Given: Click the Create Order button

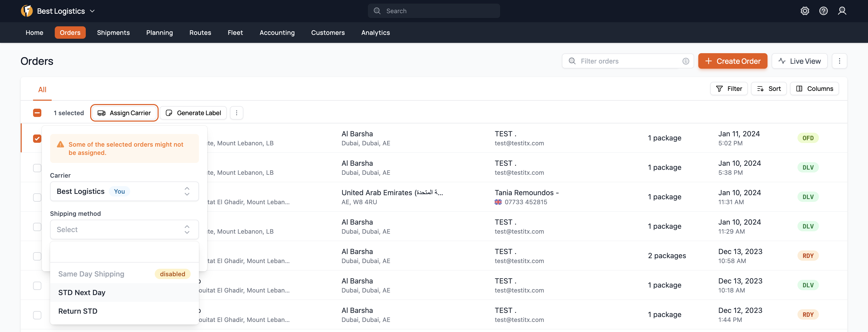Looking at the screenshot, I should pyautogui.click(x=732, y=61).
